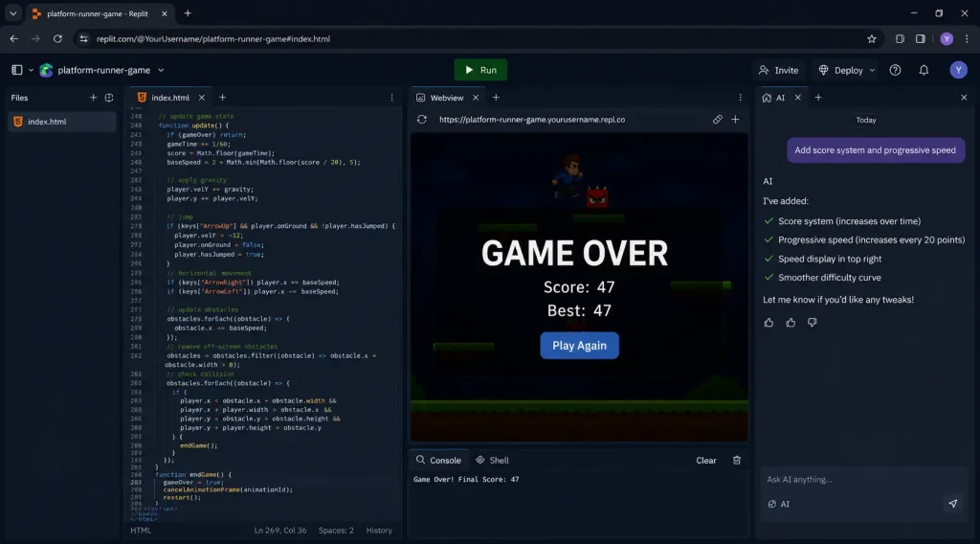Open the browser tab list dropdown
Viewport: 980px width, 544px height.
click(13, 13)
